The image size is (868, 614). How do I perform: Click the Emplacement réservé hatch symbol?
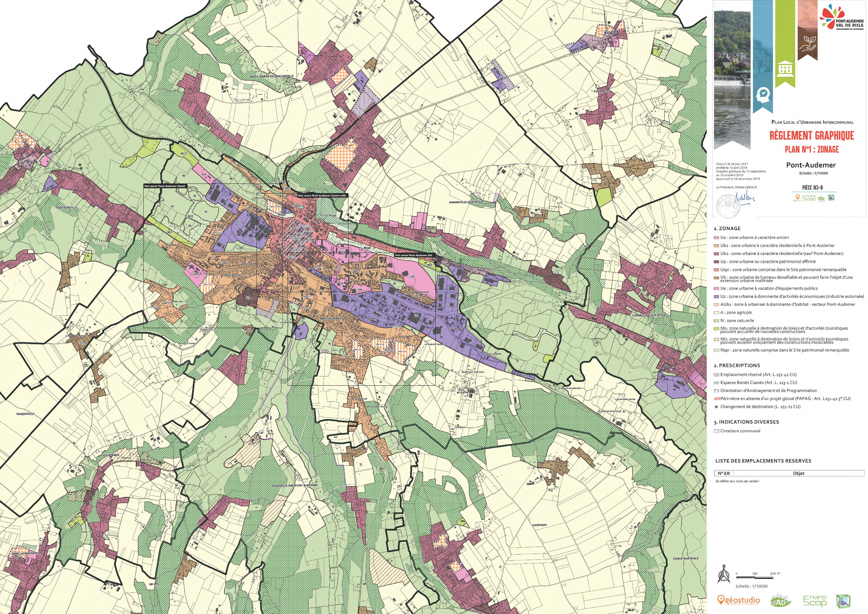716,375
